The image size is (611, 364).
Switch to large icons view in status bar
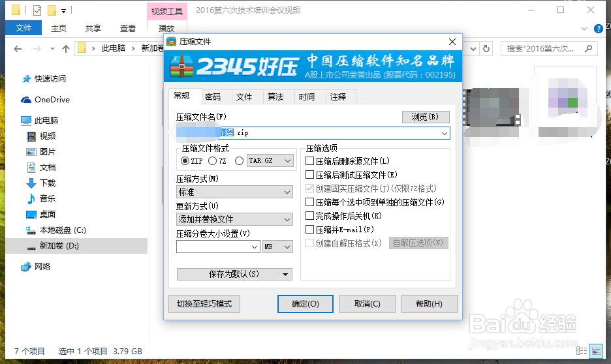(x=596, y=351)
